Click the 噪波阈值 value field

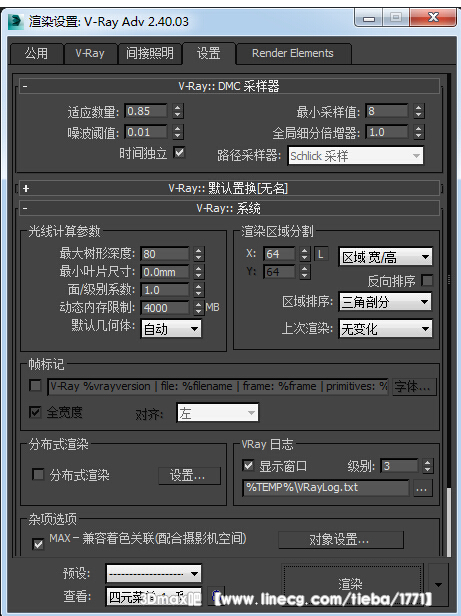point(146,132)
